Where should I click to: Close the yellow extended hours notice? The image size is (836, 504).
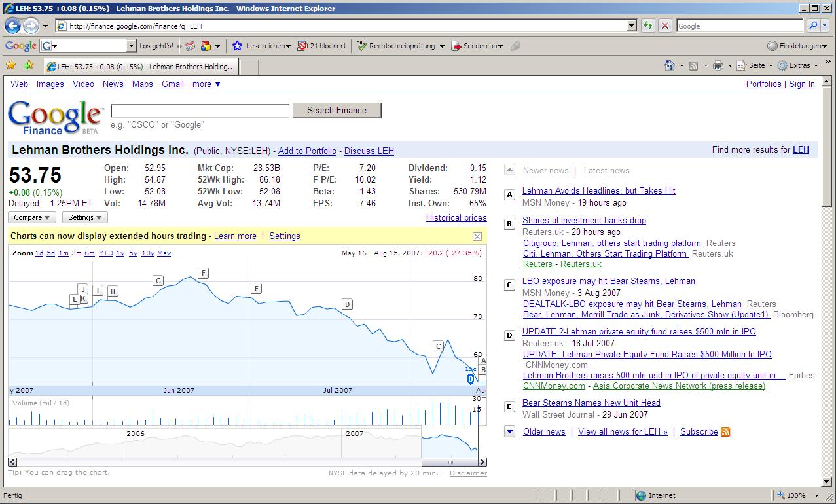(477, 236)
